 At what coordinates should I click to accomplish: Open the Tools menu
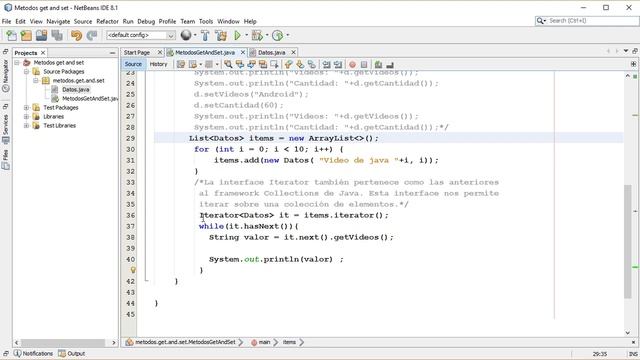206,21
